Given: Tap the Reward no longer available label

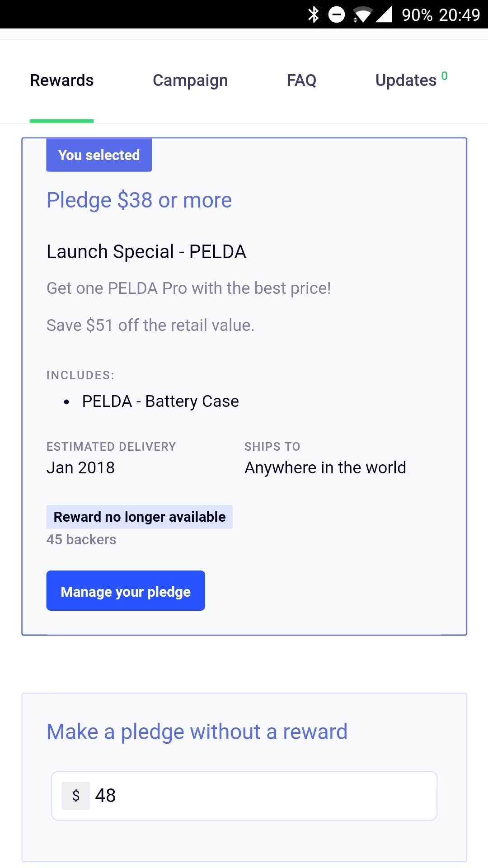Looking at the screenshot, I should pyautogui.click(x=139, y=517).
